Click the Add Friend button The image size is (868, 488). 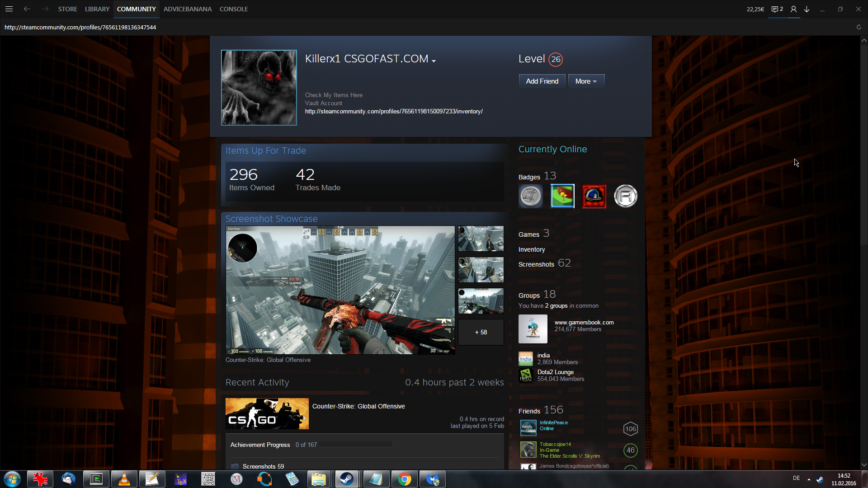click(542, 81)
